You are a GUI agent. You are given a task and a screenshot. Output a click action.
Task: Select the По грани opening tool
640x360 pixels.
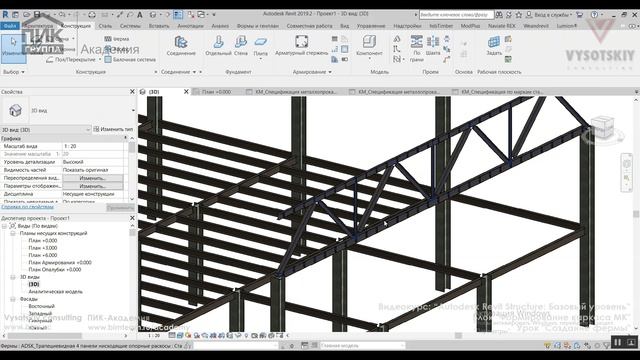[416, 48]
